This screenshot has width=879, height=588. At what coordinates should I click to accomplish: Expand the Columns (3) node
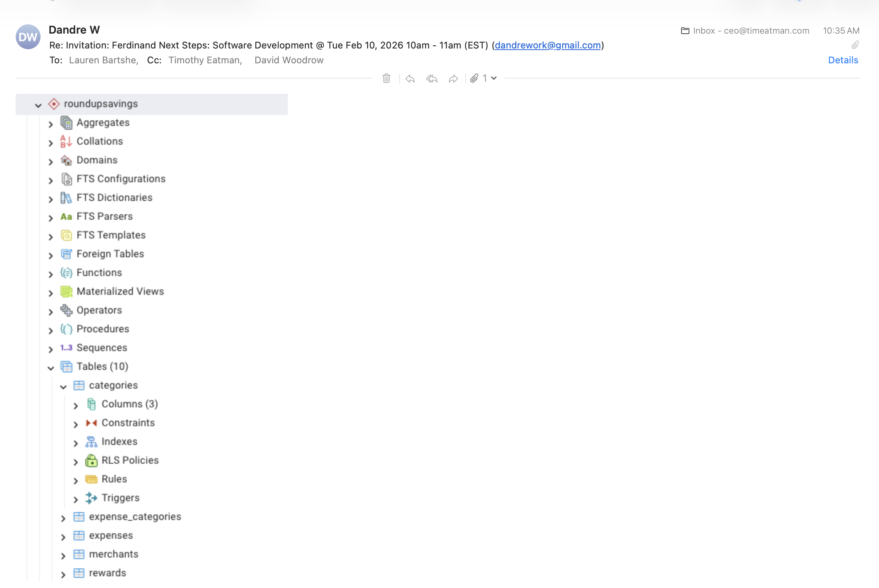click(76, 405)
